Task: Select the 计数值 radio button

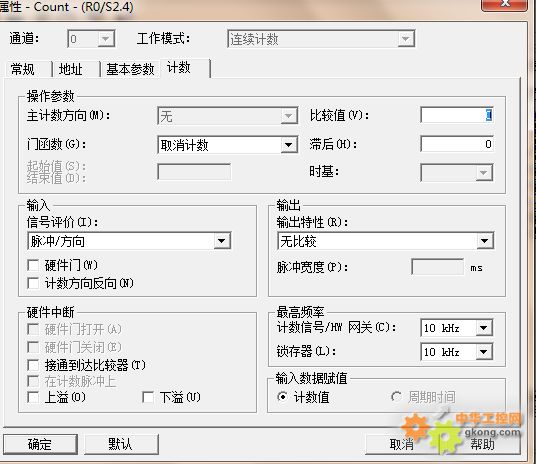Action: [283, 397]
